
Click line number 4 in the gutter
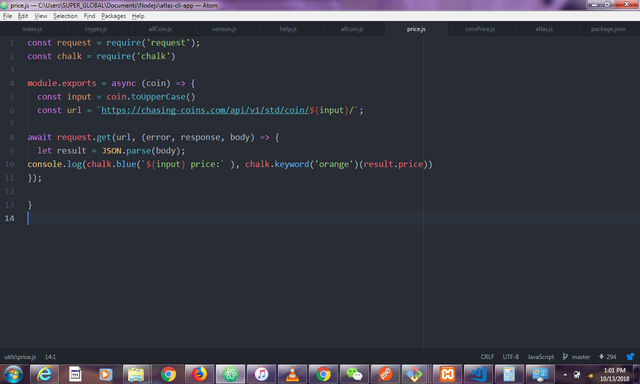point(12,83)
